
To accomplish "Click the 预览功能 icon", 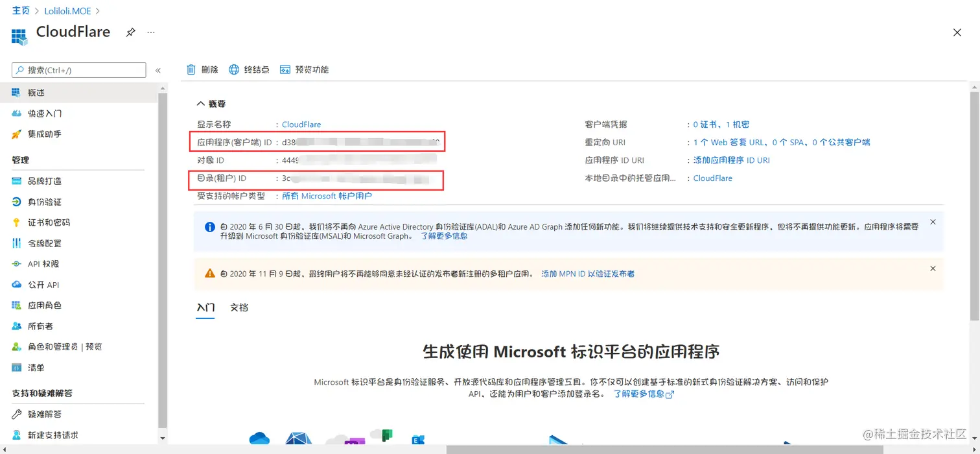I will pyautogui.click(x=285, y=69).
